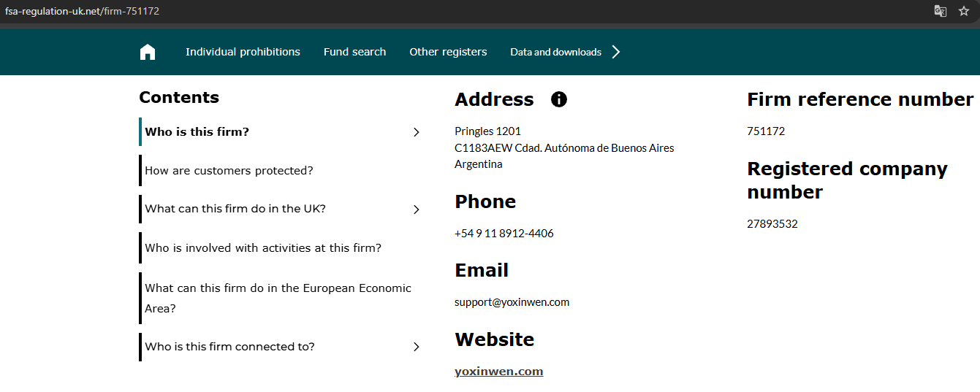The image size is (980, 392).
Task: Click the Phone heading
Action: pos(485,201)
